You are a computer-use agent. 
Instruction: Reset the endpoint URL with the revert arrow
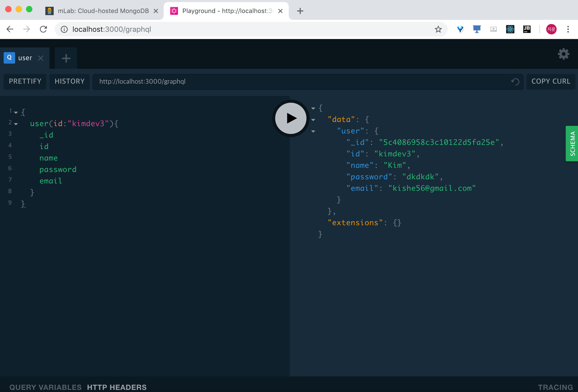(x=514, y=82)
